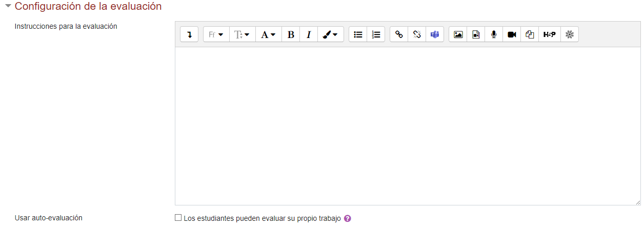Insert an unordered bullet list
Screen dimensions: 644x227
click(x=358, y=34)
